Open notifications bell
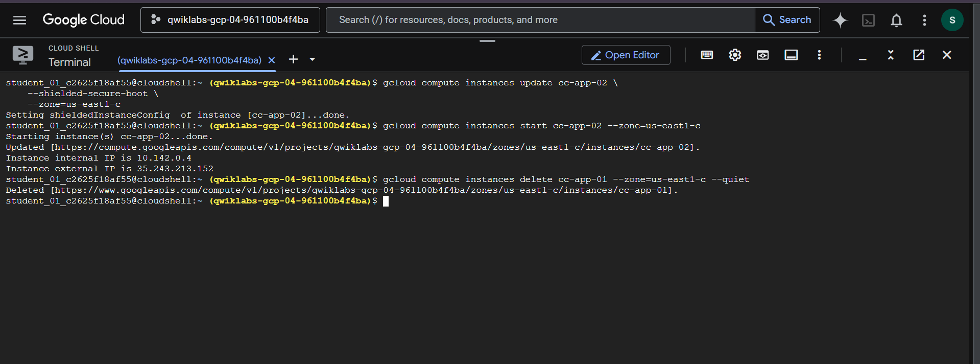This screenshot has width=980, height=364. pyautogui.click(x=896, y=20)
